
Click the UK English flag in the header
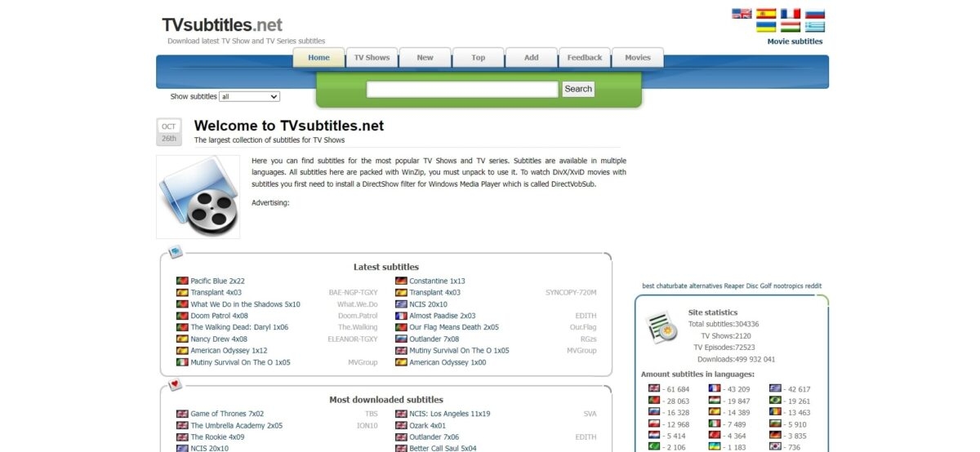(741, 14)
